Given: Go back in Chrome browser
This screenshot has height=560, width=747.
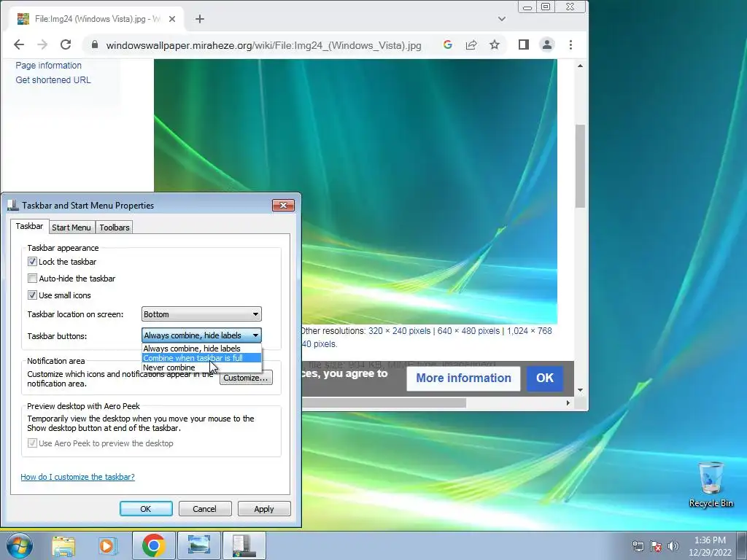Looking at the screenshot, I should (19, 44).
